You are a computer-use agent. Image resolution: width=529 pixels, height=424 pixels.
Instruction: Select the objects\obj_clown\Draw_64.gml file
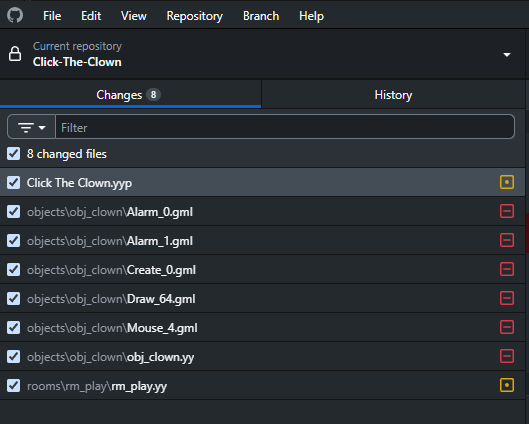(262, 299)
